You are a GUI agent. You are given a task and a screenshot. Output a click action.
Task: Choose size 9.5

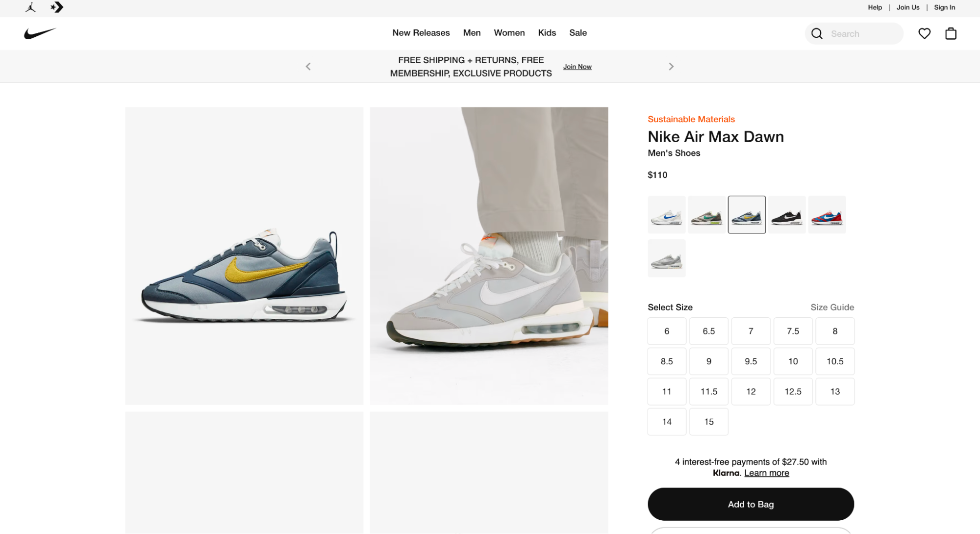[x=751, y=362]
